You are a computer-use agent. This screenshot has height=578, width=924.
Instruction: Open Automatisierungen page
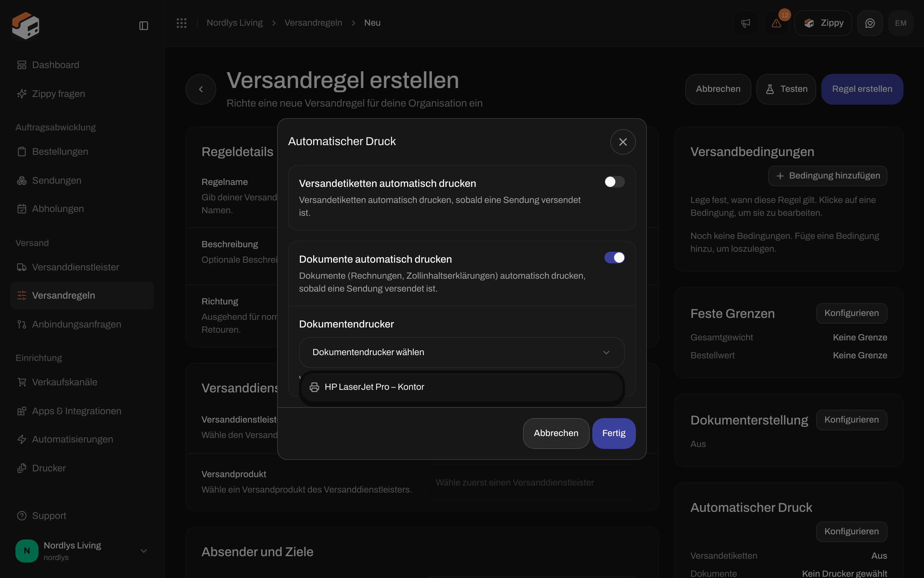(82, 439)
